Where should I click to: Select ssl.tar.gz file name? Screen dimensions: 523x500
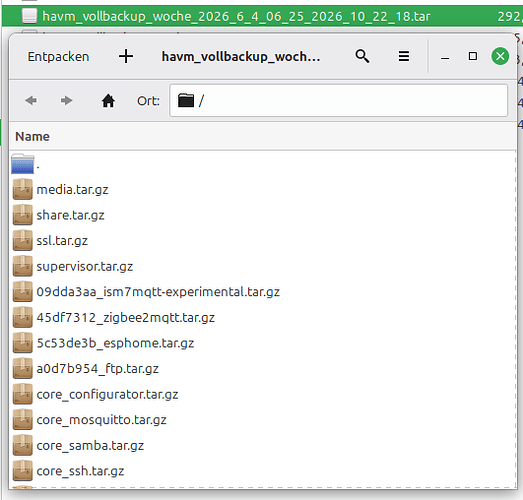62,241
